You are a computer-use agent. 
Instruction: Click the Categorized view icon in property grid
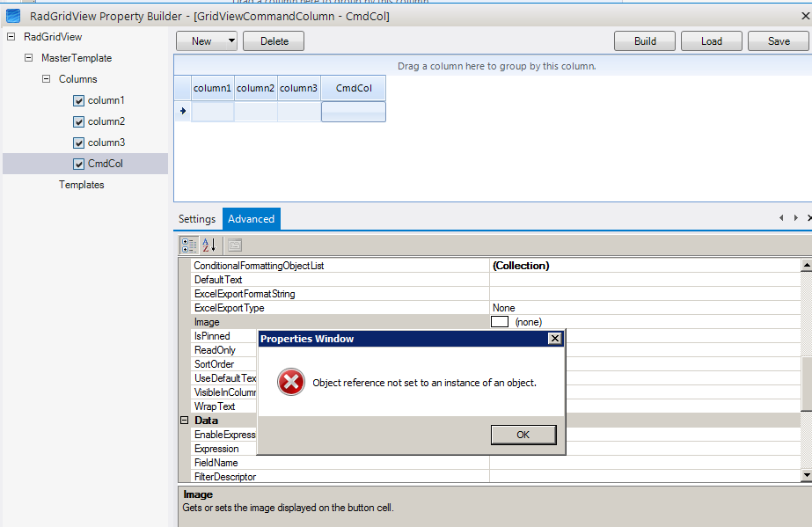[x=188, y=245]
